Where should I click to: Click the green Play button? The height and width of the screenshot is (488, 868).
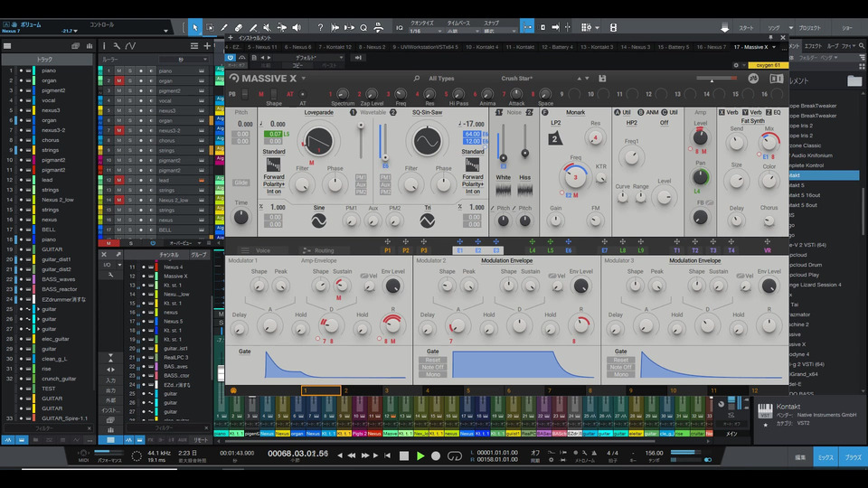[x=420, y=455]
